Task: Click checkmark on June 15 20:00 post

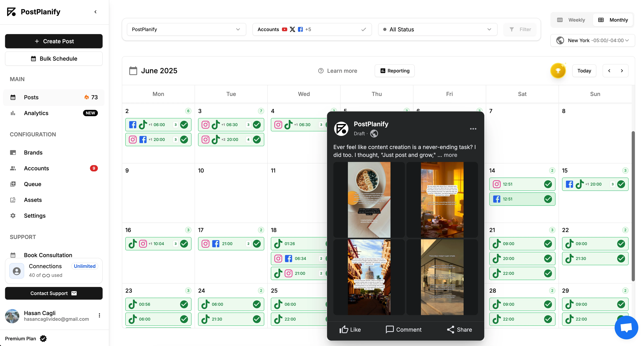Action: (x=621, y=184)
